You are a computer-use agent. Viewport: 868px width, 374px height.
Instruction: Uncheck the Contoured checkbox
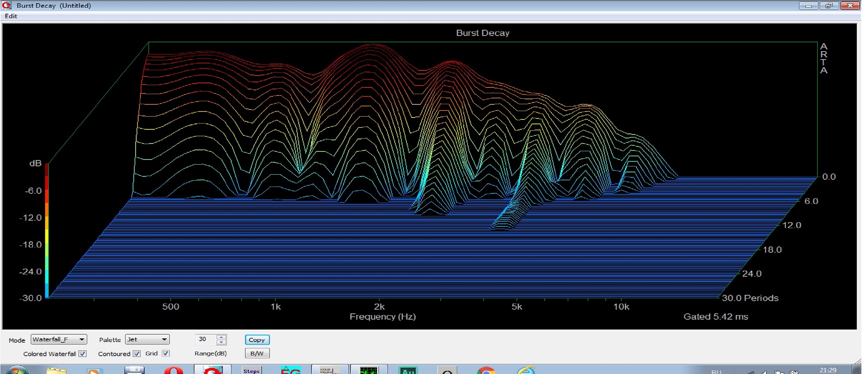tap(137, 353)
